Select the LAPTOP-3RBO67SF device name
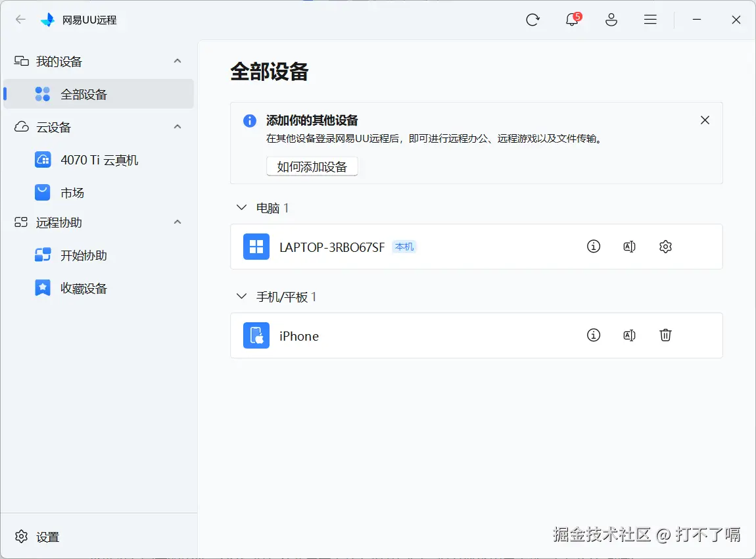756x559 pixels. coord(332,247)
